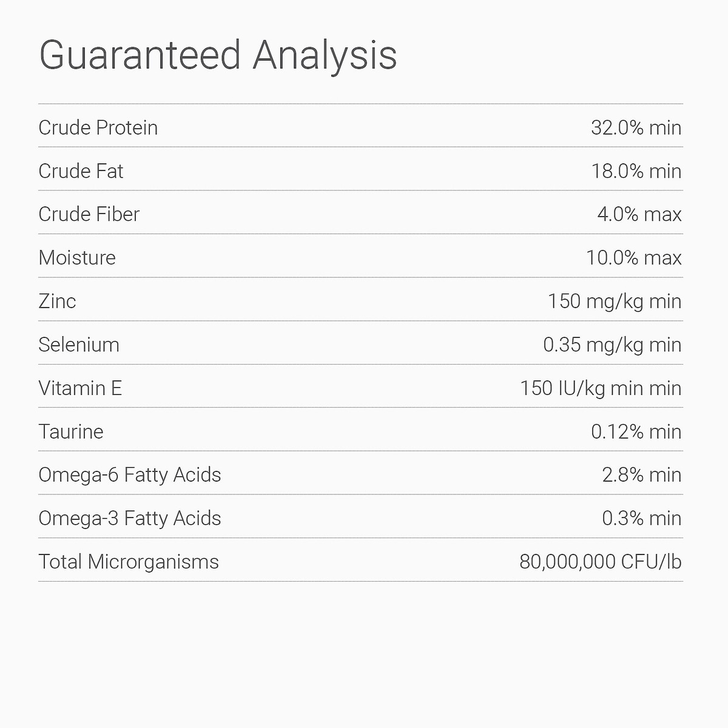Click the Omega-6 Fatty Acids label

130,474
